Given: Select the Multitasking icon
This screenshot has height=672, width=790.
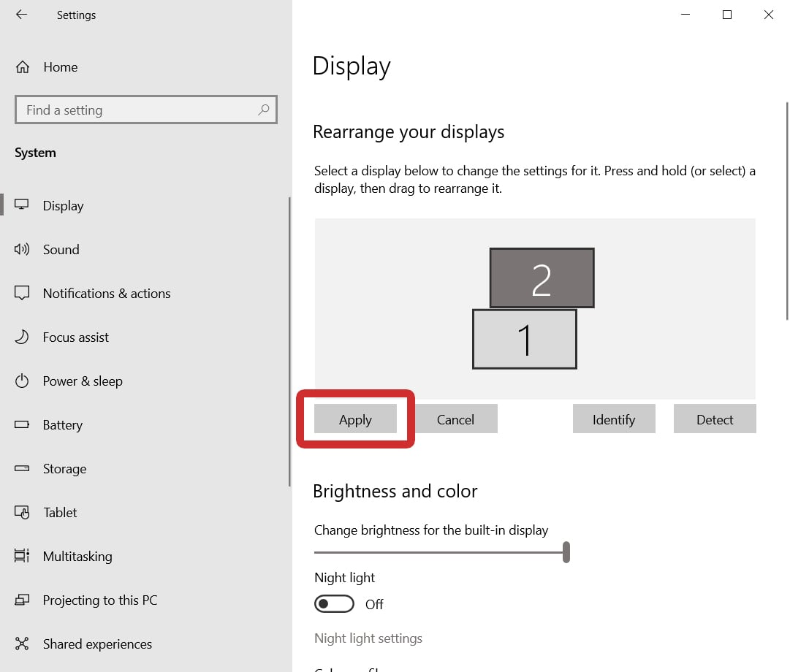Looking at the screenshot, I should click(23, 556).
